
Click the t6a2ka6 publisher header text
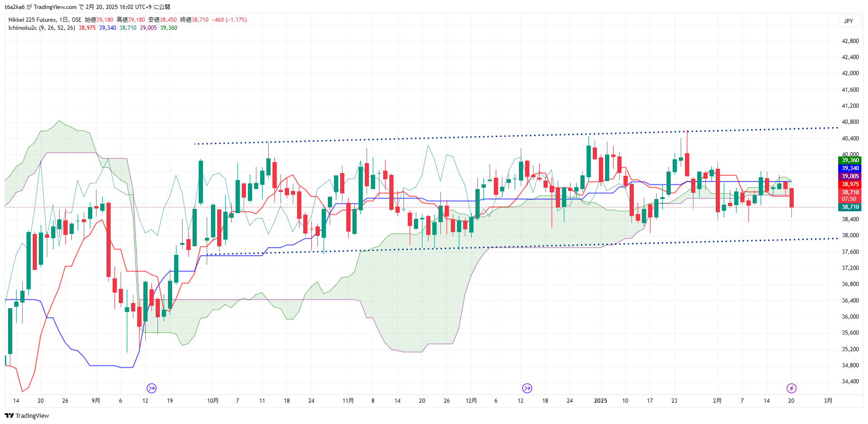coord(15,7)
